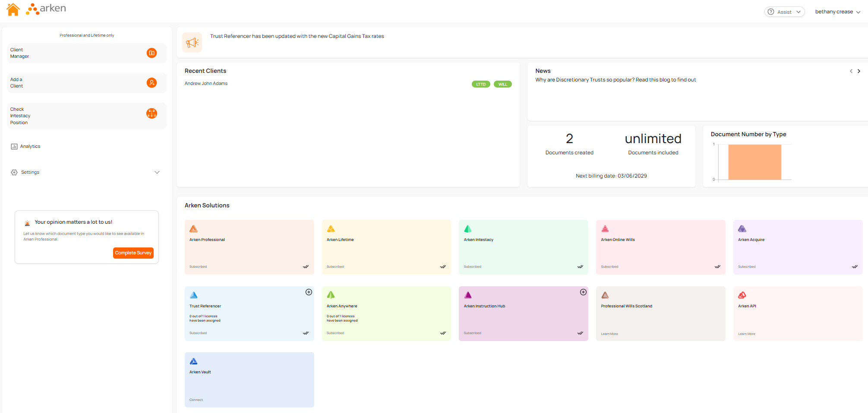Viewport: 868px width, 413px height.
Task: Open Analytics in the sidebar
Action: click(30, 147)
